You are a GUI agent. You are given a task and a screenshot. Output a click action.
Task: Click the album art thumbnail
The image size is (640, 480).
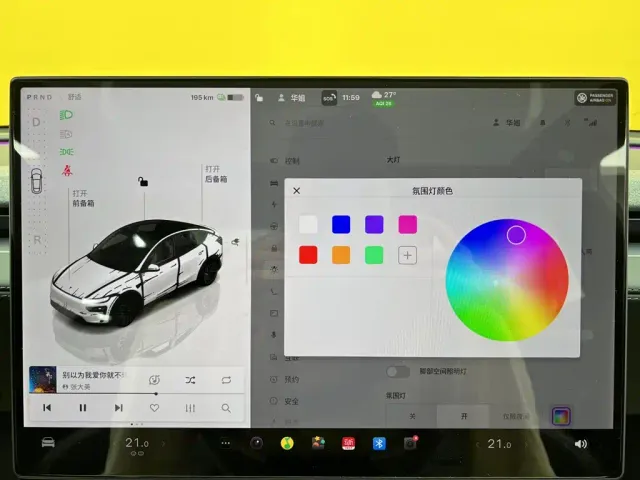(43, 380)
